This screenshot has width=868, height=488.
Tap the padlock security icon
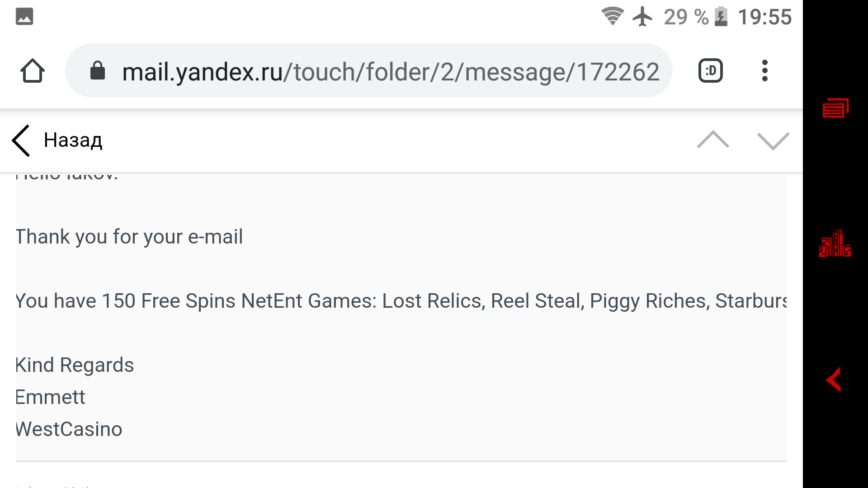click(x=98, y=71)
